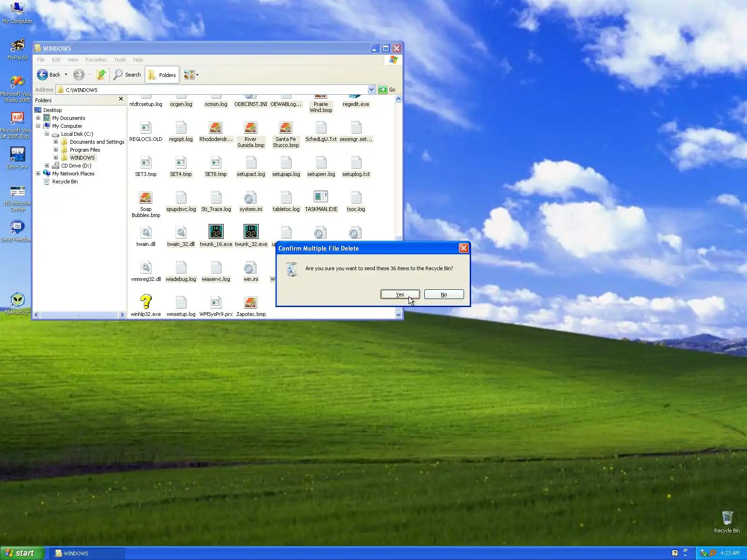Click Yes to confirm file deletion
Viewport: 747px width, 560px height.
(x=400, y=294)
